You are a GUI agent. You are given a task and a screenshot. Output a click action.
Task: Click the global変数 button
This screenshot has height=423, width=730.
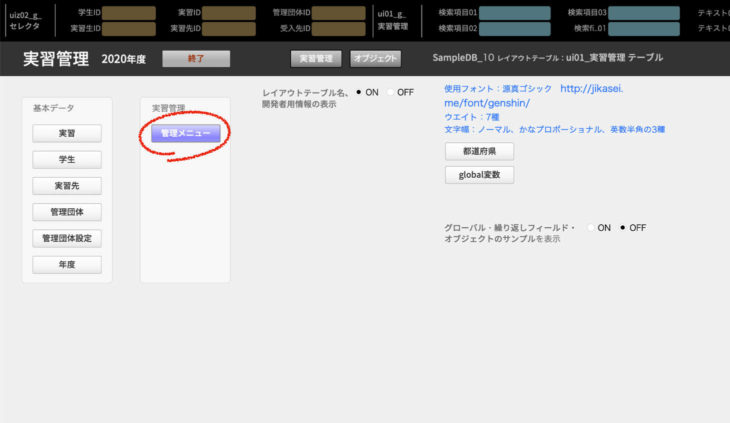point(479,175)
